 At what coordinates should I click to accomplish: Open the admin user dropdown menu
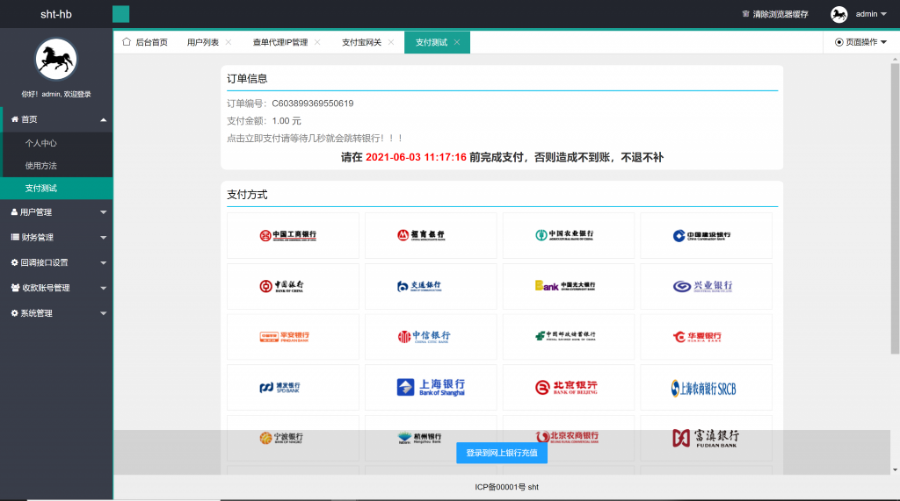click(x=859, y=14)
